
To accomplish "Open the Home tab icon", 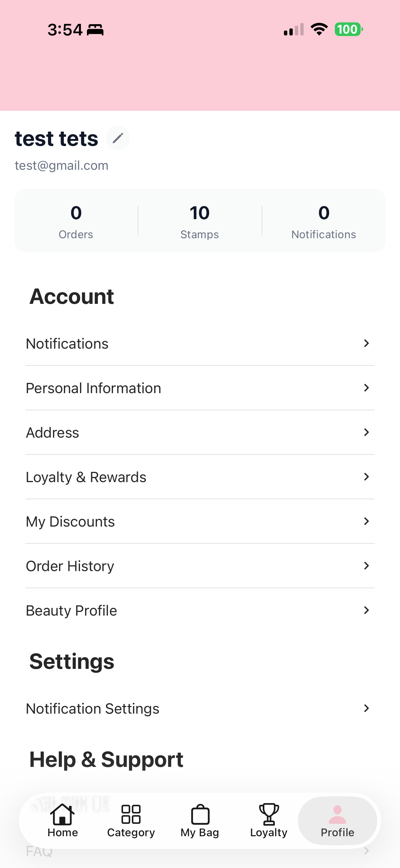I will click(62, 814).
